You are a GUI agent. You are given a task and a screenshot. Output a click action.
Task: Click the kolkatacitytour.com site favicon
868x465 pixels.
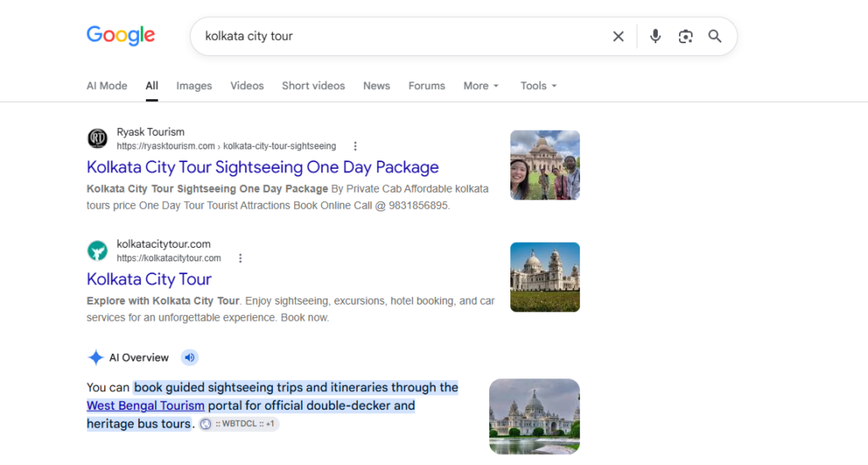click(97, 250)
